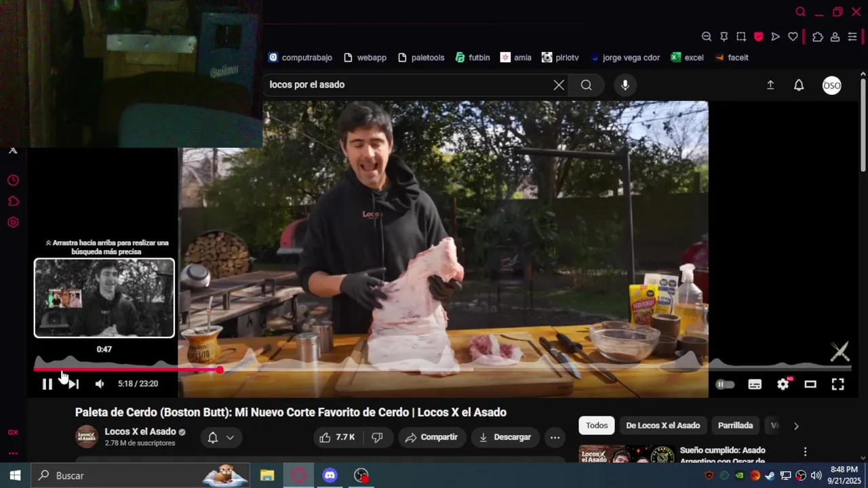Click the Compartir share button

[x=431, y=437]
